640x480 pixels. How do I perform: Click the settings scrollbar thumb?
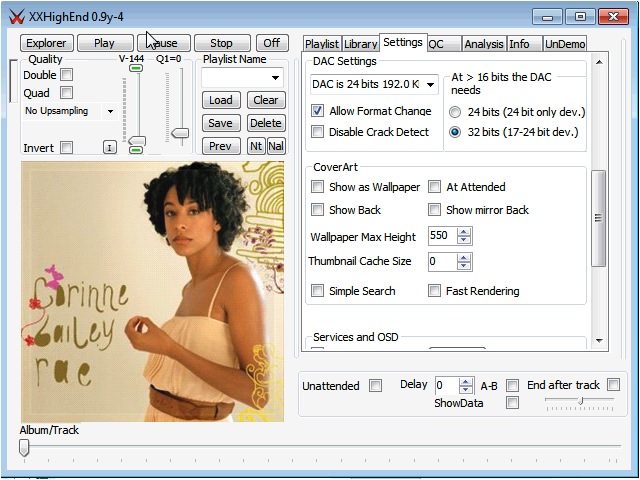[598, 218]
